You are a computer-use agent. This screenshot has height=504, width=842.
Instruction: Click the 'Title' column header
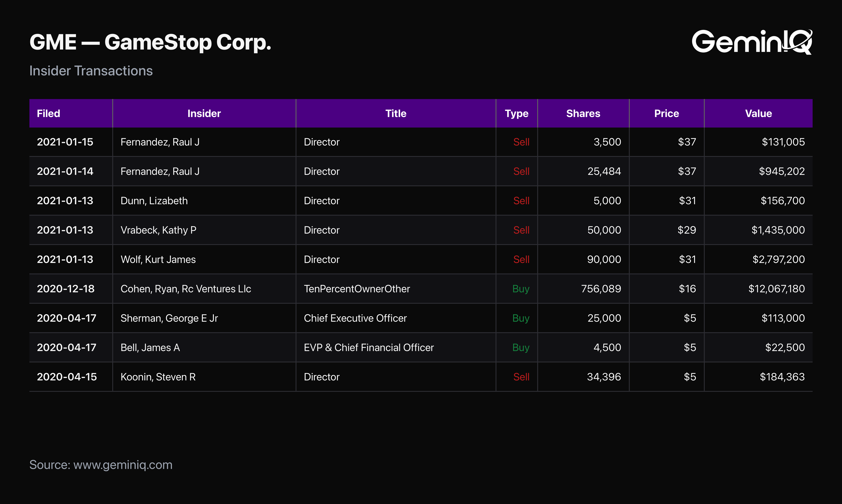pyautogui.click(x=396, y=113)
